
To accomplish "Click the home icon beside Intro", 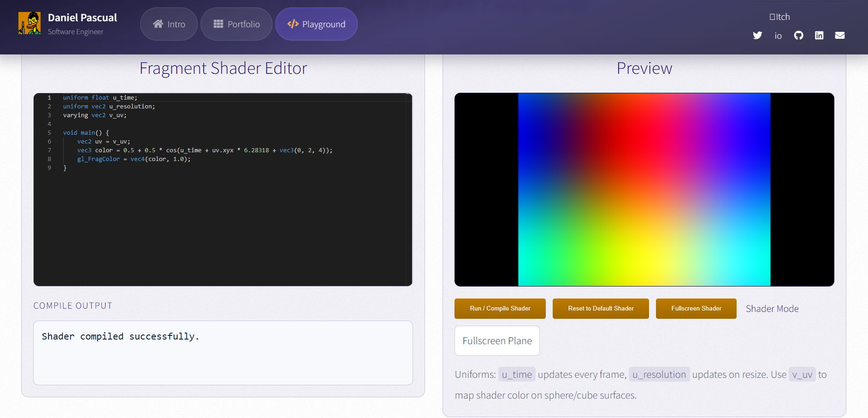I will coord(159,24).
